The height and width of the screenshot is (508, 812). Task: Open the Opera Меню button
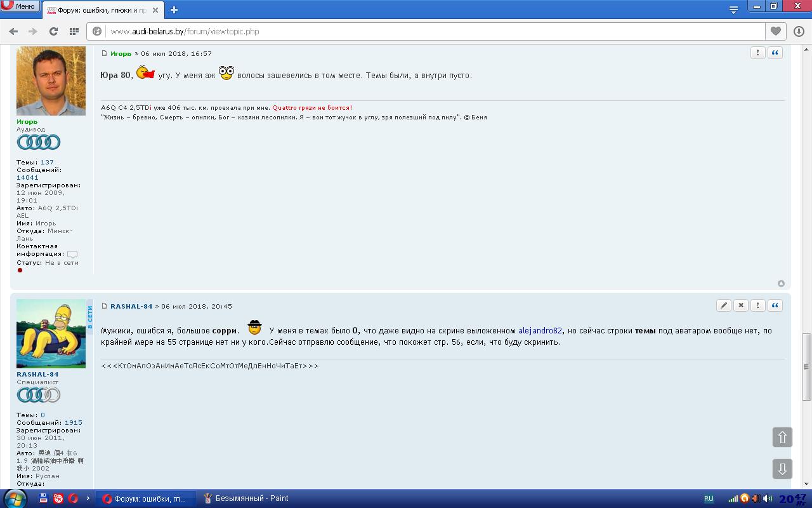(x=19, y=6)
